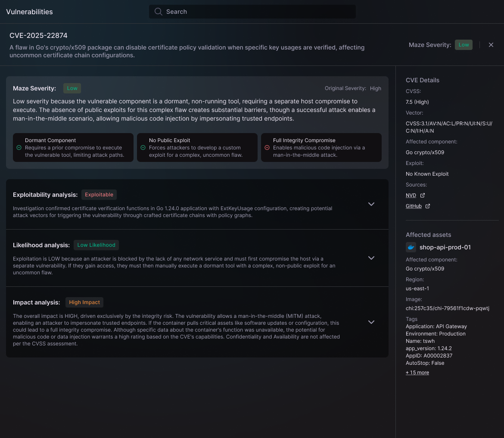Show the 15 more tags
The width and height of the screenshot is (504, 438).
tap(417, 373)
